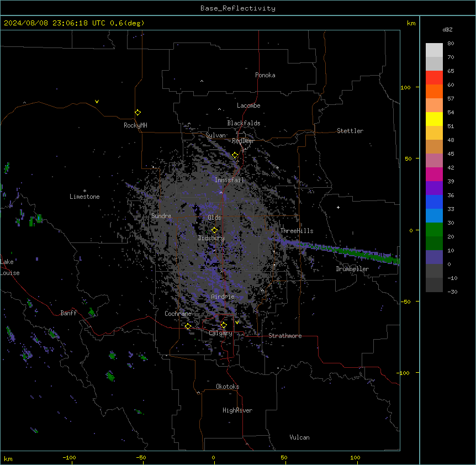
Task: Pick the purple 36-39 dBZ legend swatch
Action: click(x=434, y=188)
